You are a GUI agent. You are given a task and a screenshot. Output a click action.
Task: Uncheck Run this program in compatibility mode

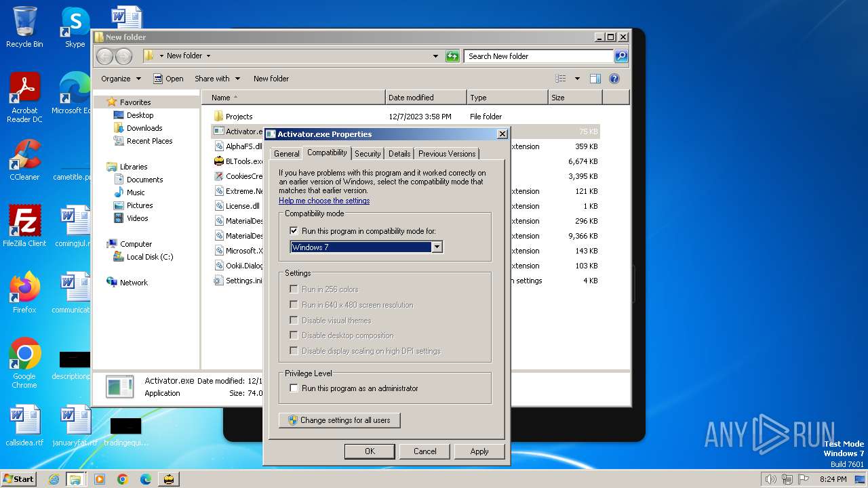click(294, 231)
